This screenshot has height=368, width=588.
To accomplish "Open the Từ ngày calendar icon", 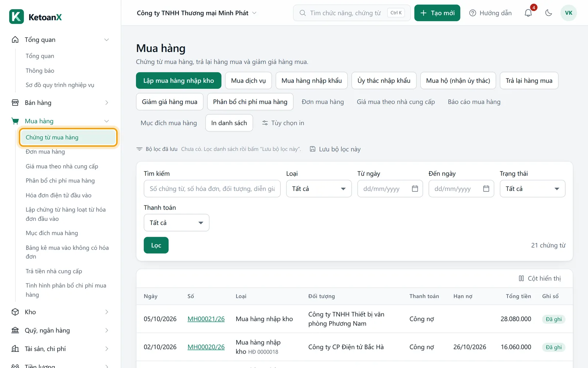I will click(415, 188).
